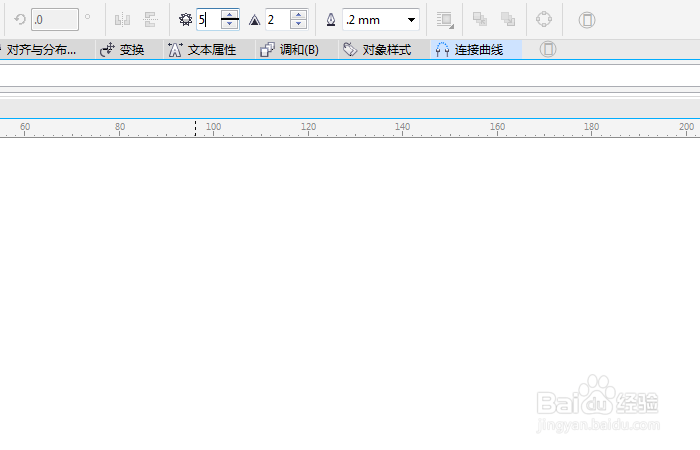700x450 pixels.
Task: Click the To Back of Layer icon
Action: 508,19
